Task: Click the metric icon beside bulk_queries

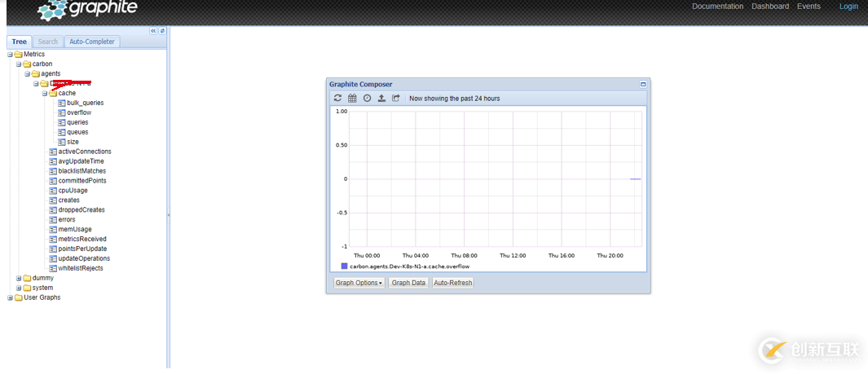Action: [x=61, y=103]
